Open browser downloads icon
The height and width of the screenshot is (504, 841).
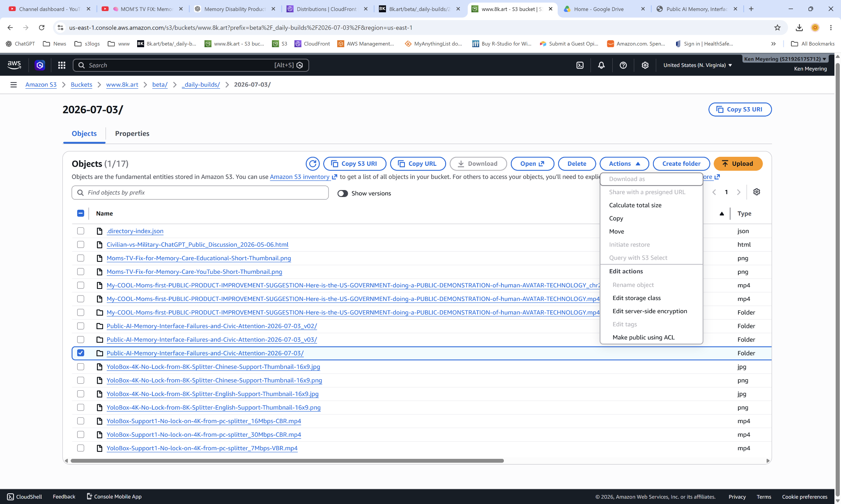click(x=799, y=27)
